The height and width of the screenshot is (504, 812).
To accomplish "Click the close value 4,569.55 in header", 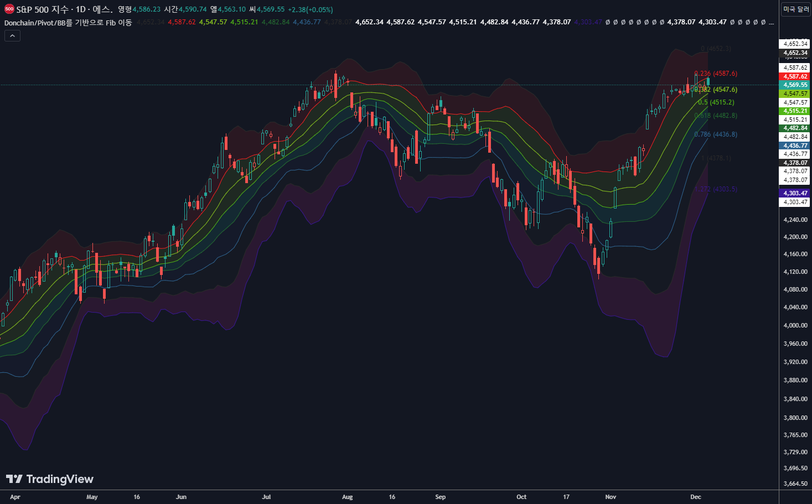I will point(271,9).
